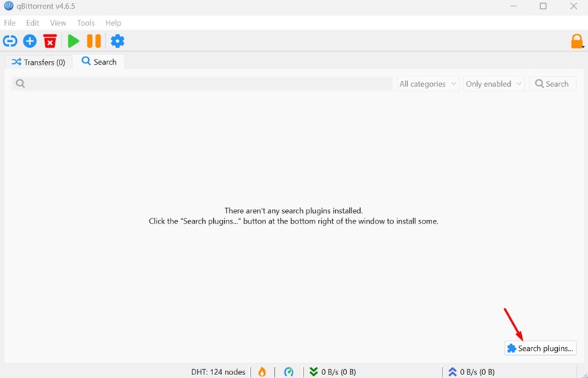588x378 pixels.
Task: Expand the Only enabled plugins dropdown
Action: click(x=494, y=84)
